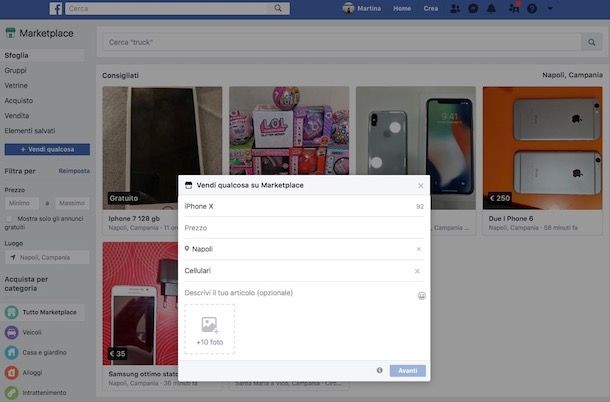Toggle Mostra solo gli annunci gratuiti checkbox

[x=9, y=219]
